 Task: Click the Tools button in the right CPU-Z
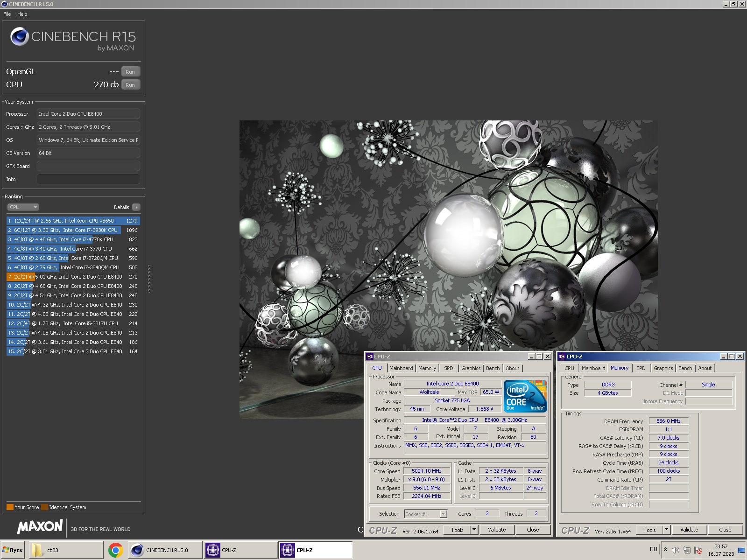coord(649,530)
